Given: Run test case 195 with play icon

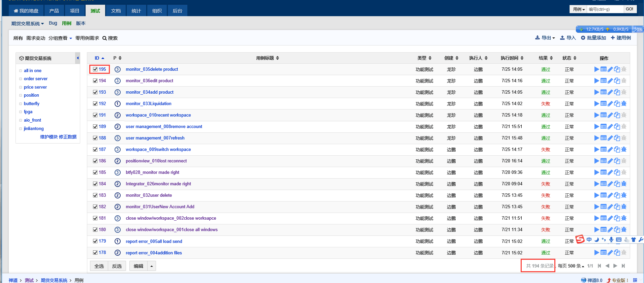Looking at the screenshot, I should click(x=596, y=69).
